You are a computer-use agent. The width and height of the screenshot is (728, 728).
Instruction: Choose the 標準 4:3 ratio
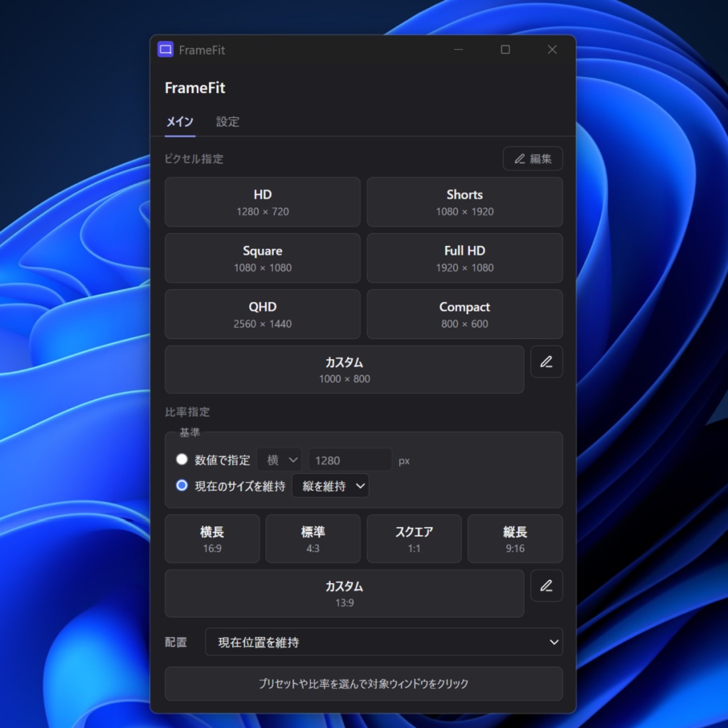313,539
